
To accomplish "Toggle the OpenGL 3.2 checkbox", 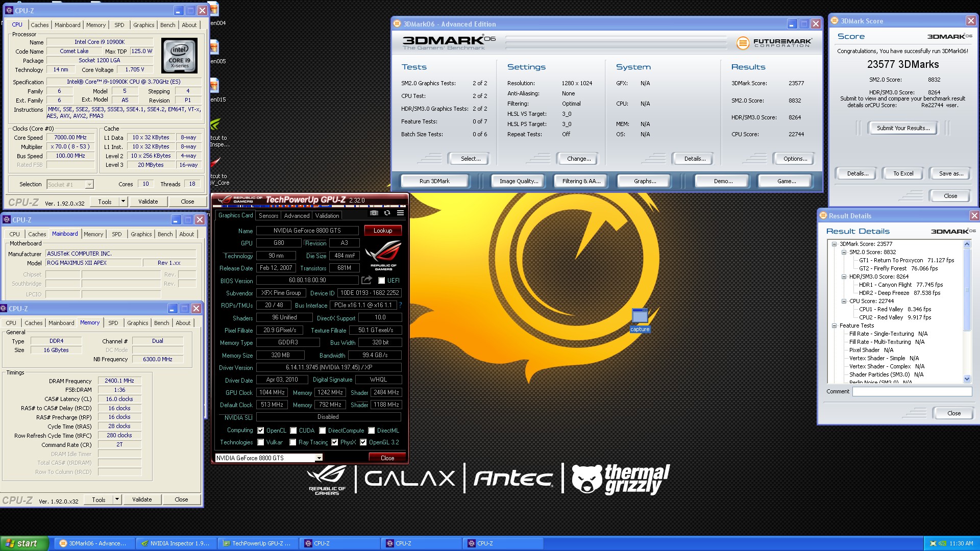I will click(x=363, y=442).
